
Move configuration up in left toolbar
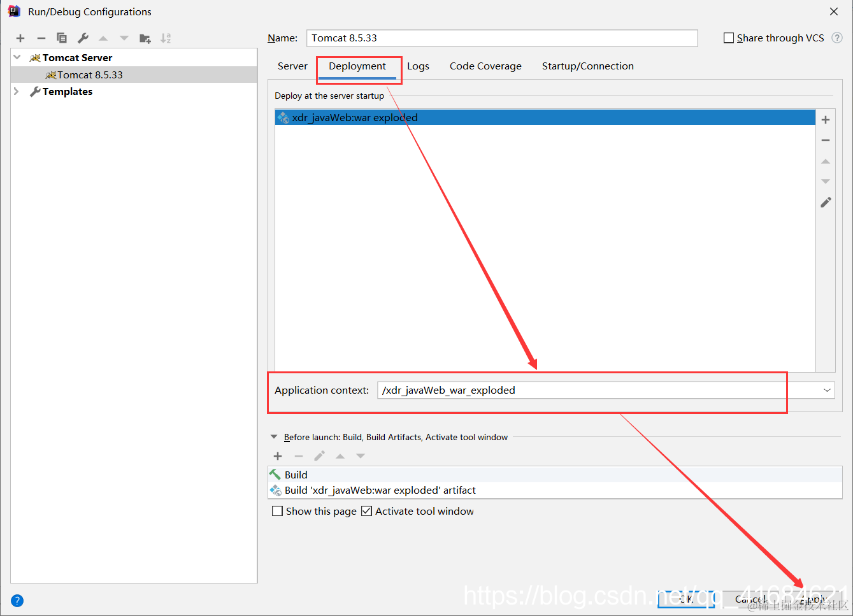pyautogui.click(x=103, y=38)
